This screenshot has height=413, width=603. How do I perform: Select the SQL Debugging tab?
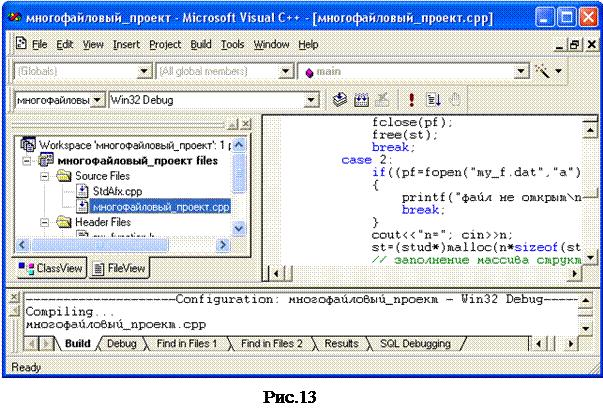pos(415,343)
